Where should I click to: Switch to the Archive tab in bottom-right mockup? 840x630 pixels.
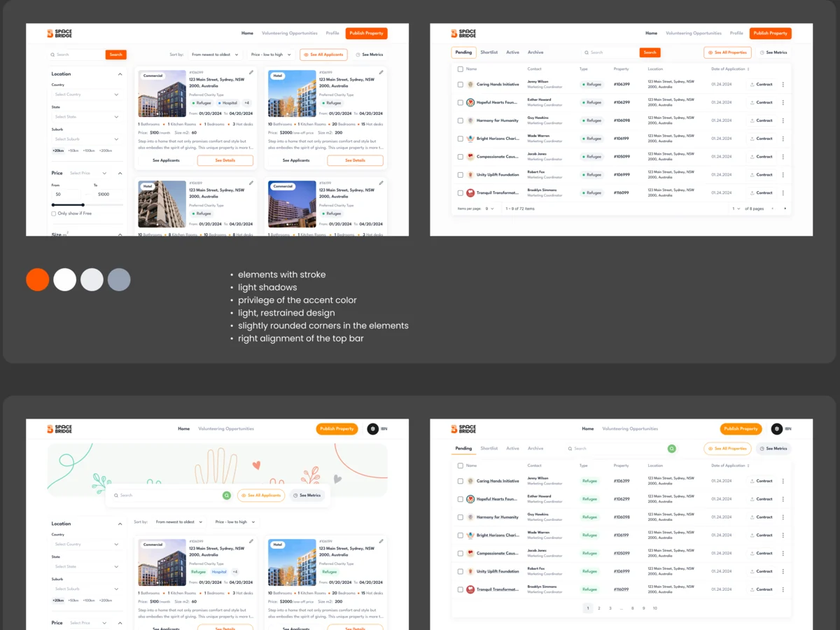pyautogui.click(x=535, y=449)
